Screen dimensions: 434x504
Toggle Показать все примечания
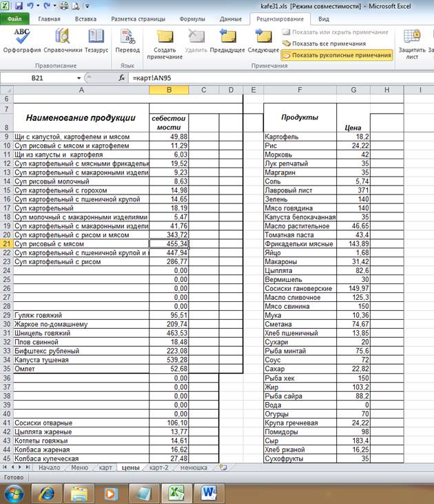324,43
